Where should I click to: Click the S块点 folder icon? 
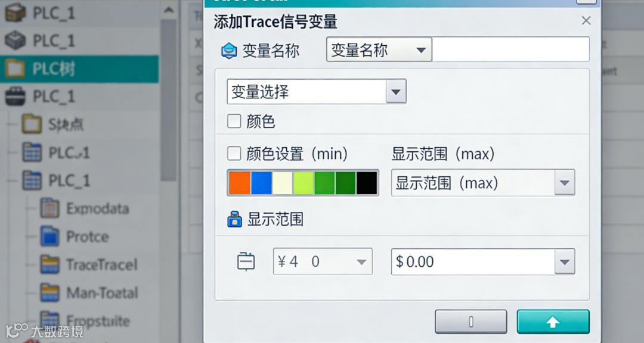point(32,124)
